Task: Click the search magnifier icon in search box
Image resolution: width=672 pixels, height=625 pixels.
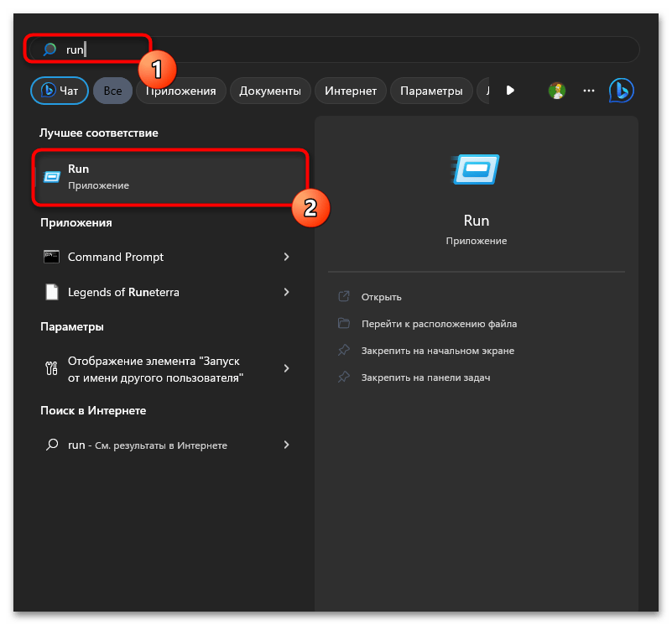Action: tap(49, 49)
